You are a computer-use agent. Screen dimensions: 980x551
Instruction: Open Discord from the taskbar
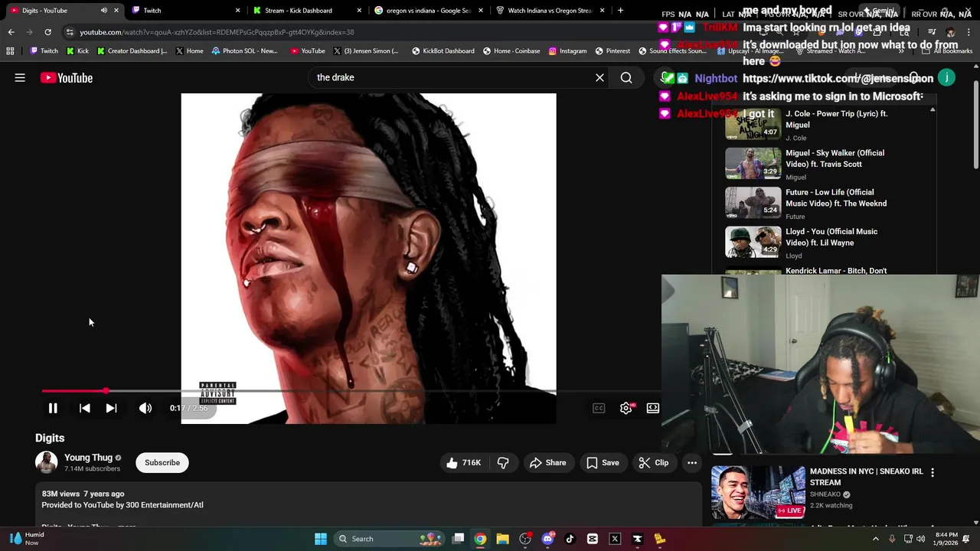(547, 539)
